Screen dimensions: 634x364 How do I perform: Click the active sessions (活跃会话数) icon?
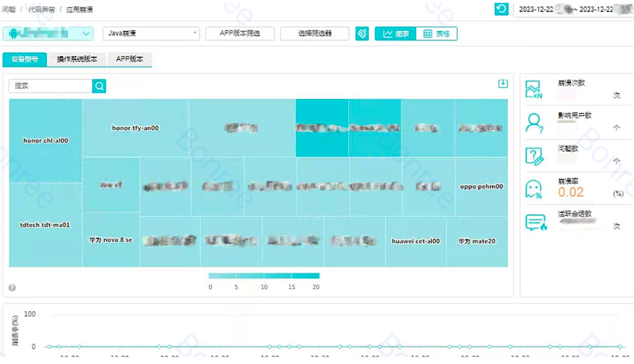coord(535,222)
